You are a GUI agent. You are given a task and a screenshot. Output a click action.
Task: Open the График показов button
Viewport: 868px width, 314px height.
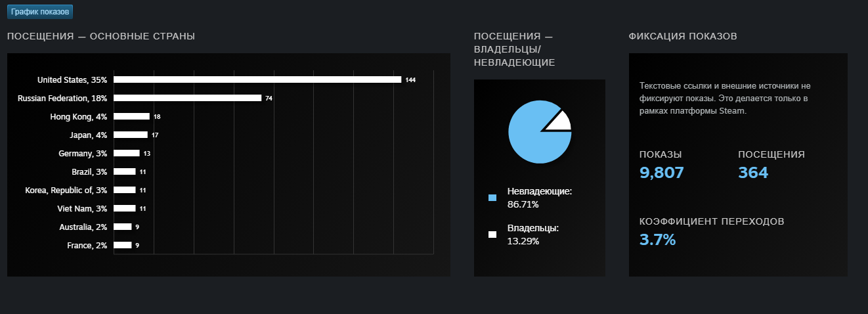pyautogui.click(x=39, y=12)
